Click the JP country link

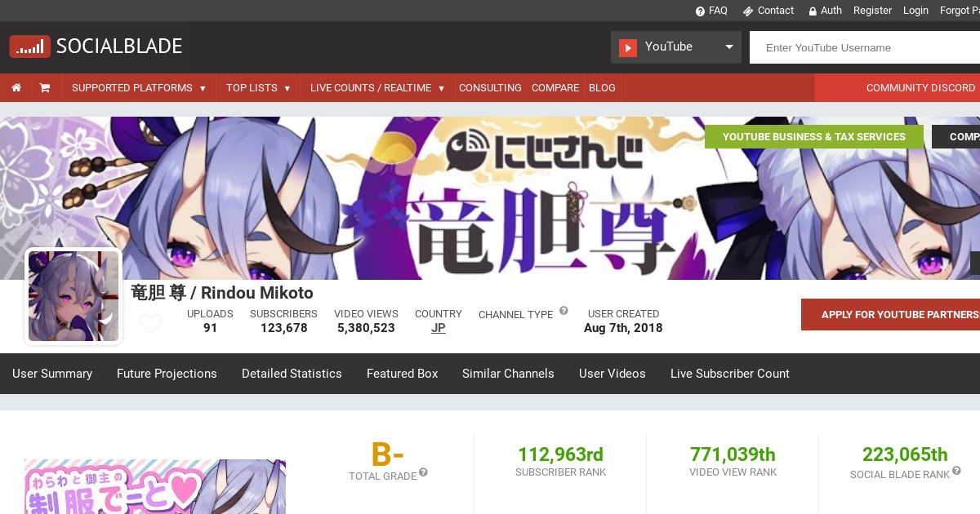tap(439, 328)
